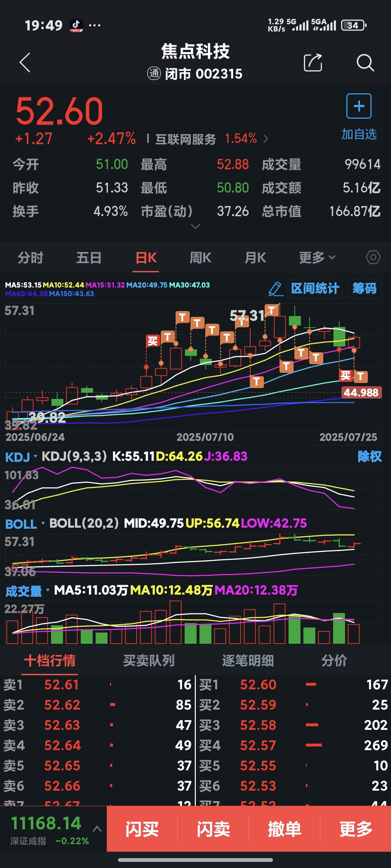Viewport: 391px width, 868px height.
Task: Switch to 分时 chart tab
Action: tap(31, 258)
